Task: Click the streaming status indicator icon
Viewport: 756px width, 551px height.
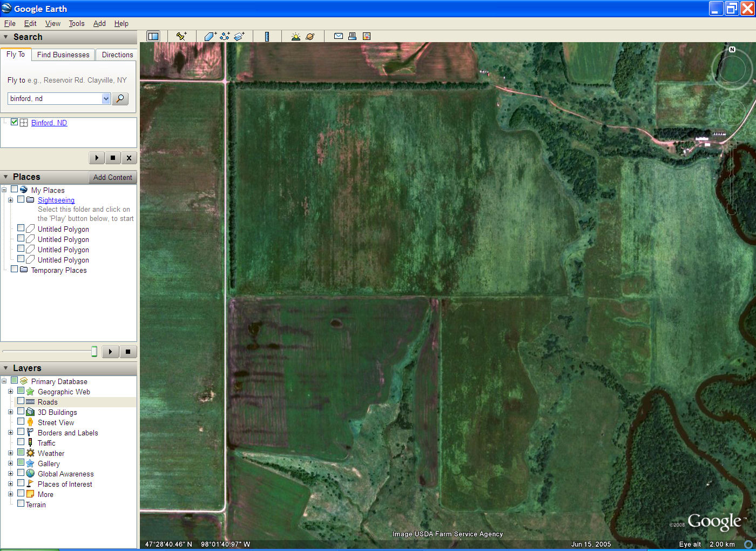Action: [748, 544]
